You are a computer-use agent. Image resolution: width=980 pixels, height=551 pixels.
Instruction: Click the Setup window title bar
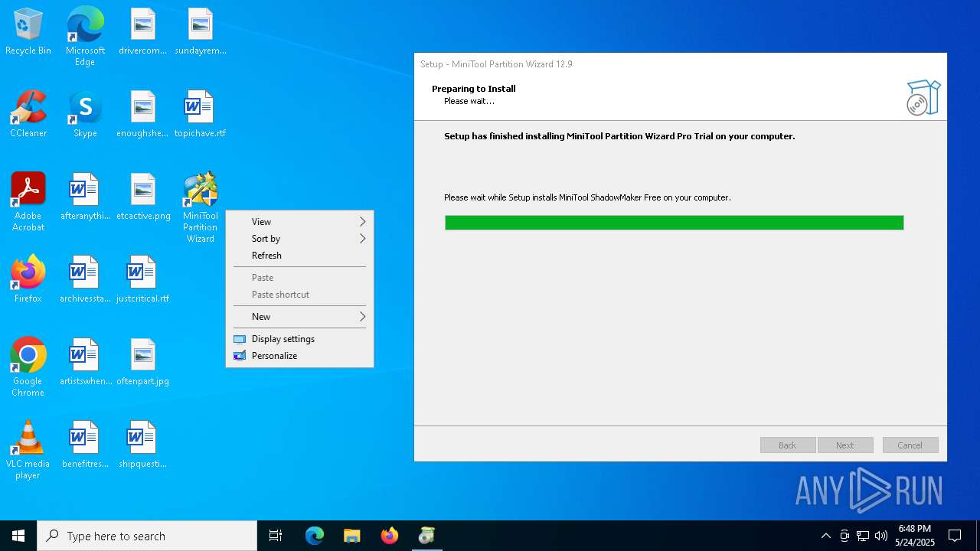coord(681,64)
